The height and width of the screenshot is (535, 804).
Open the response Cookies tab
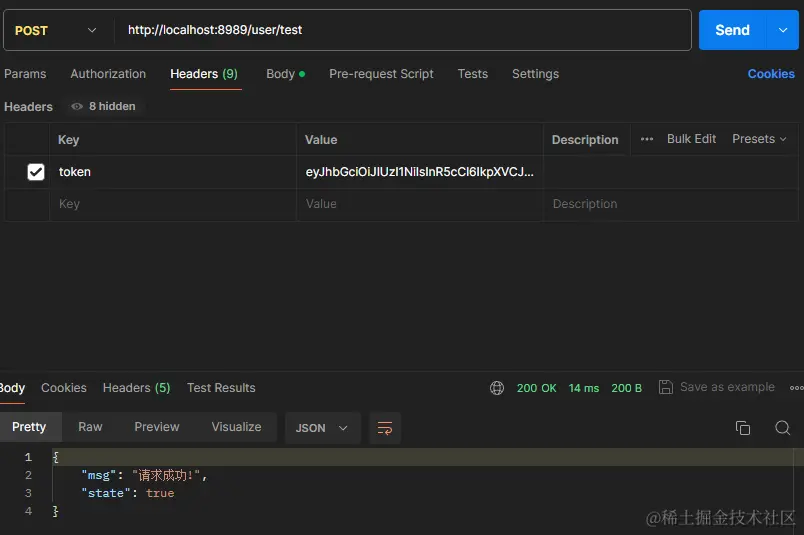pyautogui.click(x=64, y=388)
